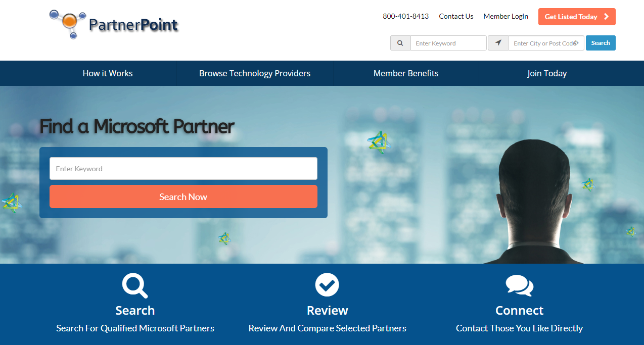This screenshot has height=345, width=644.
Task: Click the location arrow icon beside city field
Action: pyautogui.click(x=498, y=43)
